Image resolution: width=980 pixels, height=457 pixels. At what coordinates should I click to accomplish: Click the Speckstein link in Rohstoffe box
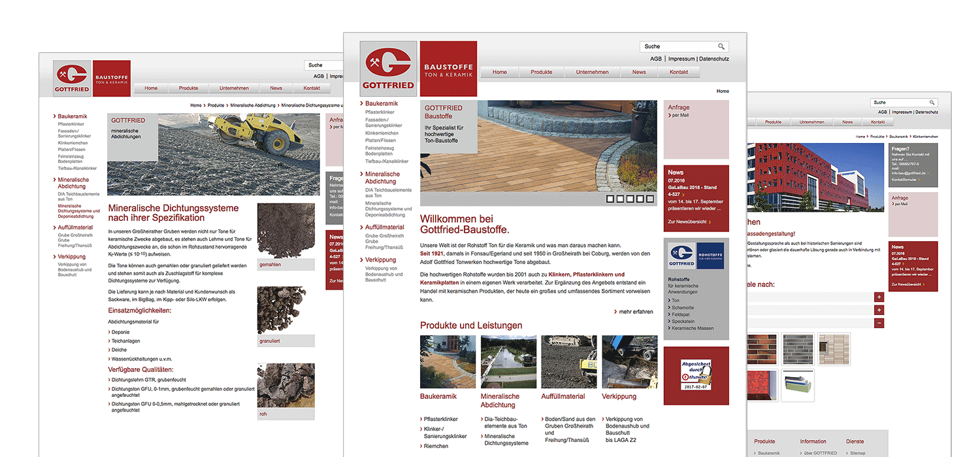point(683,321)
